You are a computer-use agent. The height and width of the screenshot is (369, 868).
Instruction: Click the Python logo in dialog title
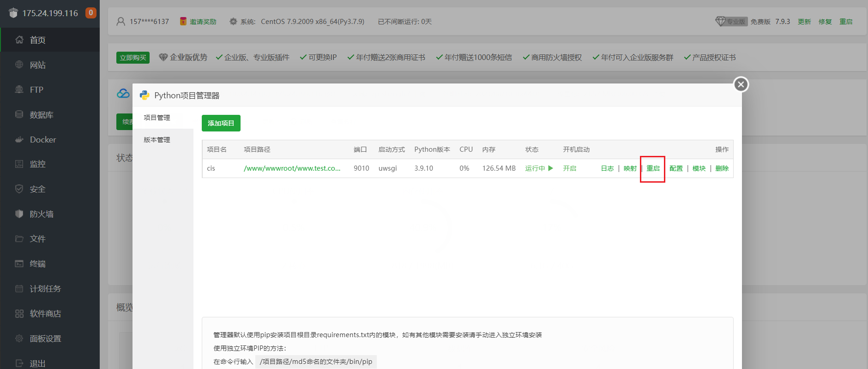tap(145, 95)
